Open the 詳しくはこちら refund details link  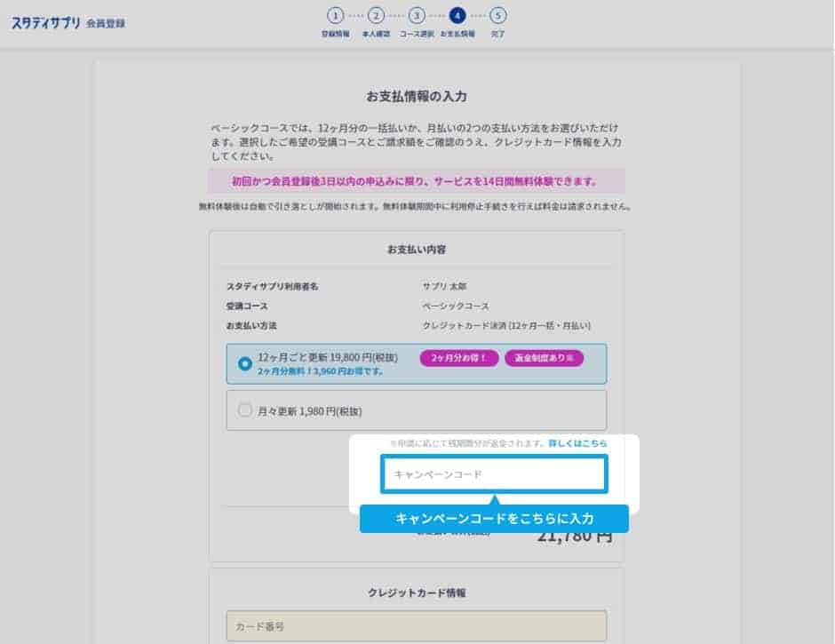(577, 442)
